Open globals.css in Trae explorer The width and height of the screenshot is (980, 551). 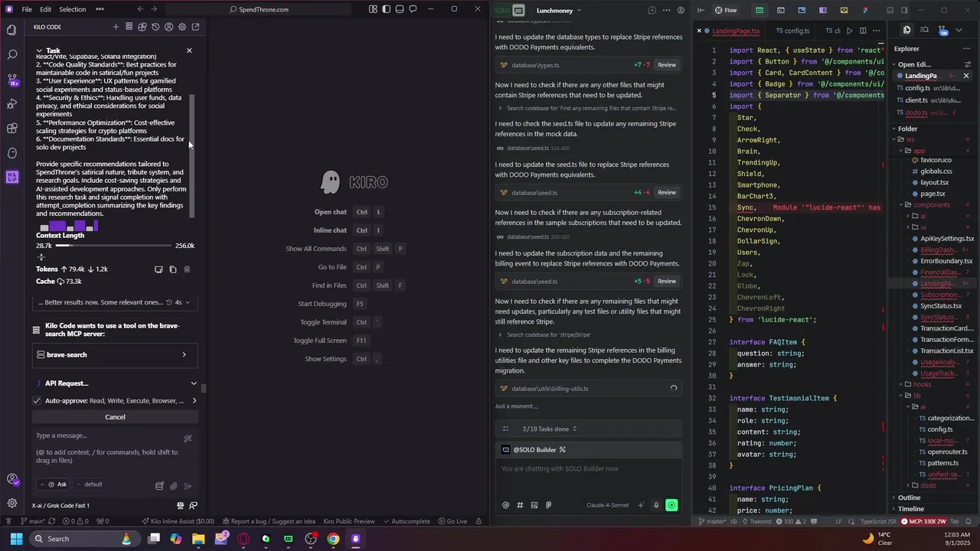click(x=936, y=171)
